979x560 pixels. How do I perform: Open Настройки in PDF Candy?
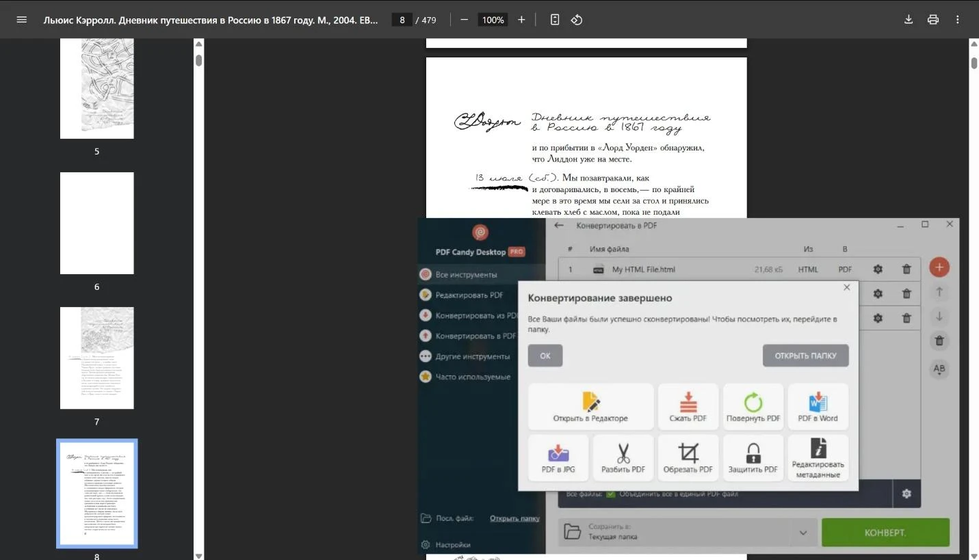446,545
